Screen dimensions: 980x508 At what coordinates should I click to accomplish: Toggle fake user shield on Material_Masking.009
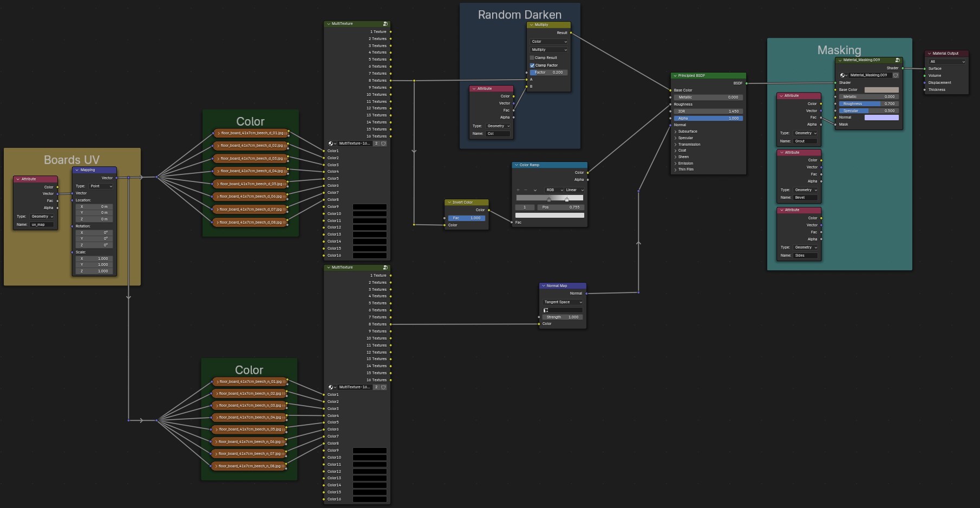pyautogui.click(x=896, y=75)
